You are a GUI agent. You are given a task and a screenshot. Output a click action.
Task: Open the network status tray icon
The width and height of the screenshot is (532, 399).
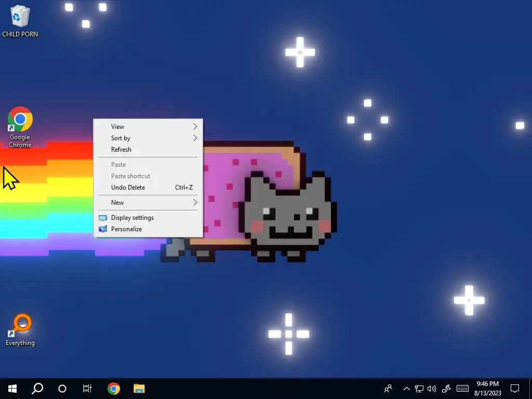[419, 389]
